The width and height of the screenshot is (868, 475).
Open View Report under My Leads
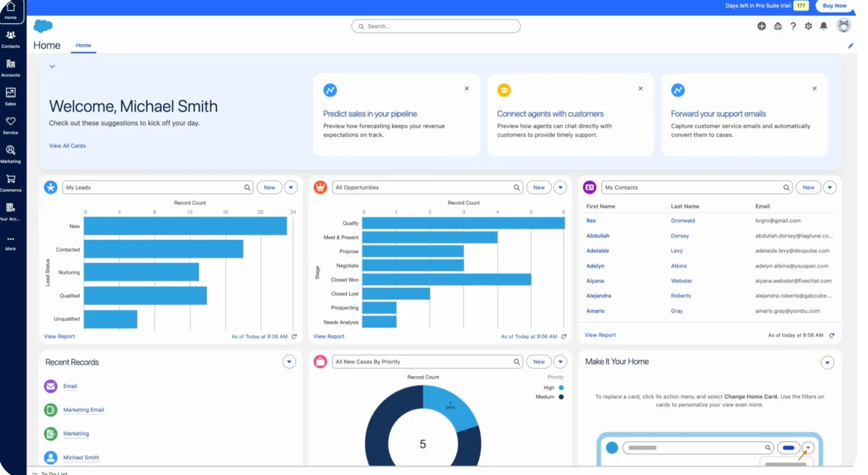coord(59,336)
